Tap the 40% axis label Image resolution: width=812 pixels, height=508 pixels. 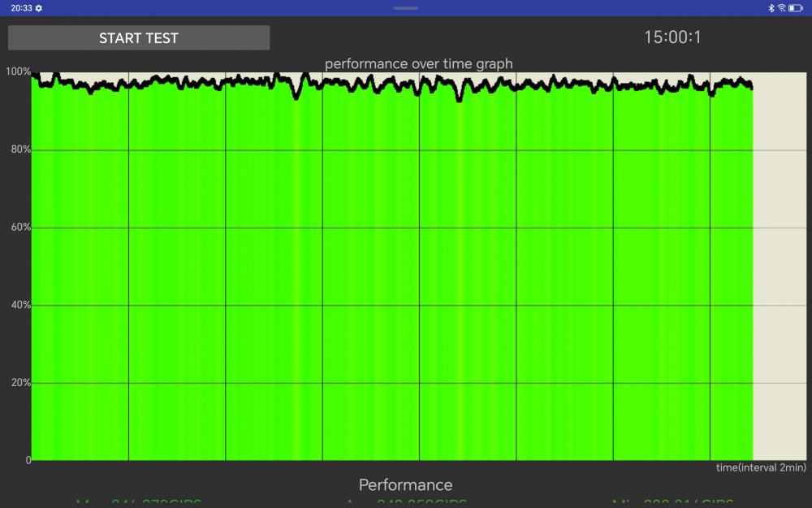tap(21, 305)
